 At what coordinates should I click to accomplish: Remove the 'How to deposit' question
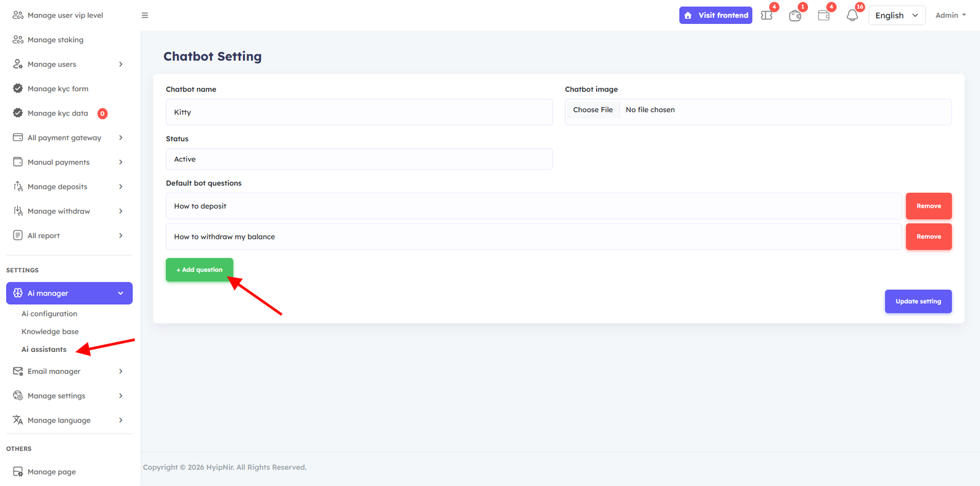[928, 206]
